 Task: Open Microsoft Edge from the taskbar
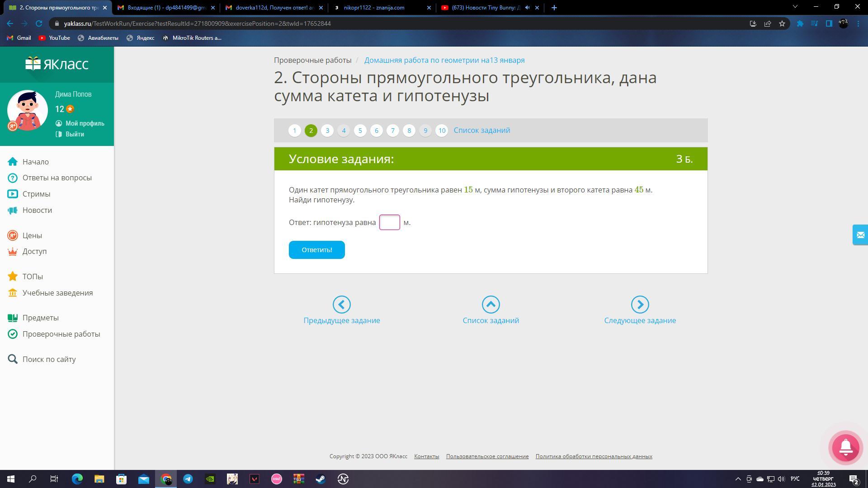click(x=77, y=479)
